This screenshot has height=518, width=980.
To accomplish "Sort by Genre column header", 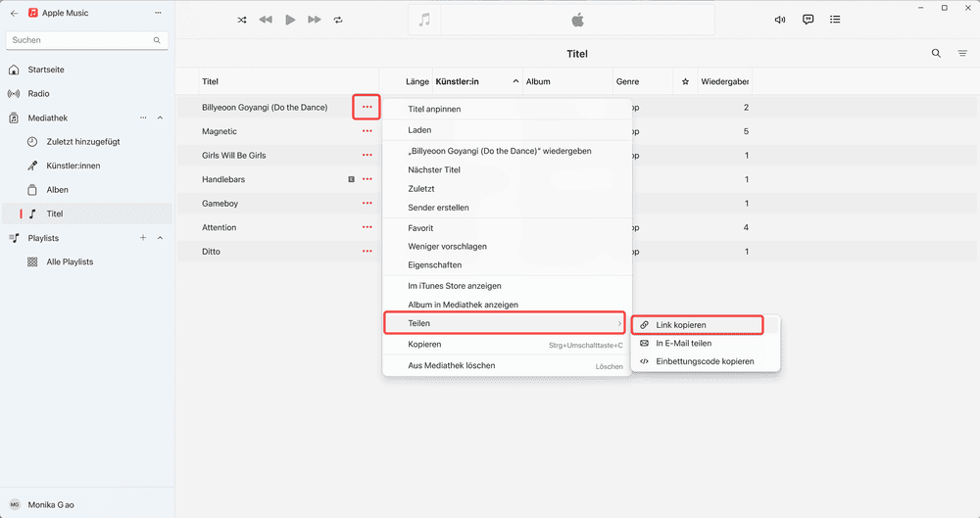I will pos(627,82).
